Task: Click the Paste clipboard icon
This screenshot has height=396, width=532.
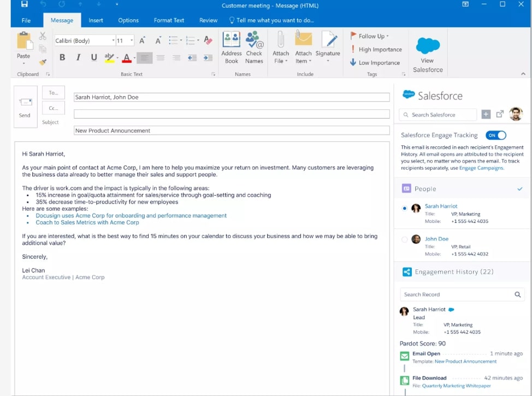Action: [x=25, y=41]
